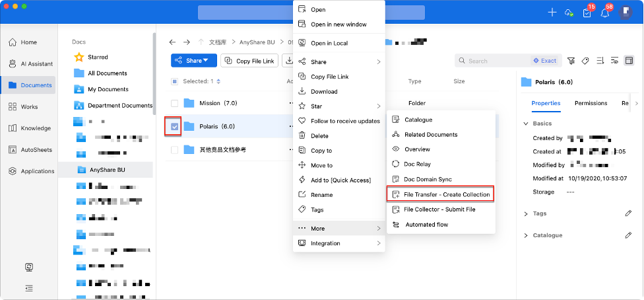Click the notification bell icon
644x300 pixels.
(604, 13)
